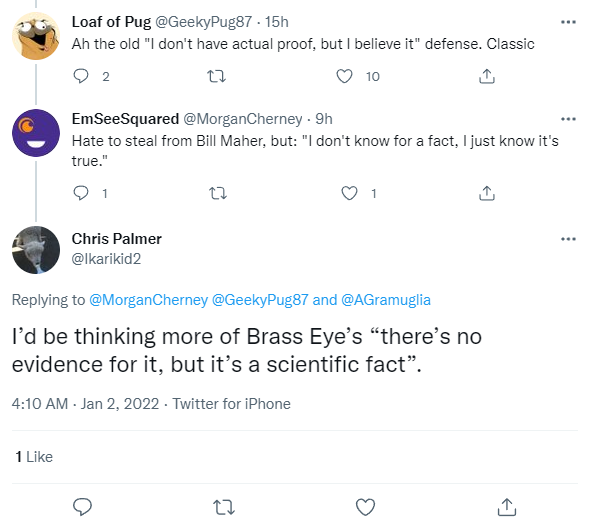594x529 pixels.
Task: Open Chris Palmer's profile picture
Action: pyautogui.click(x=36, y=250)
